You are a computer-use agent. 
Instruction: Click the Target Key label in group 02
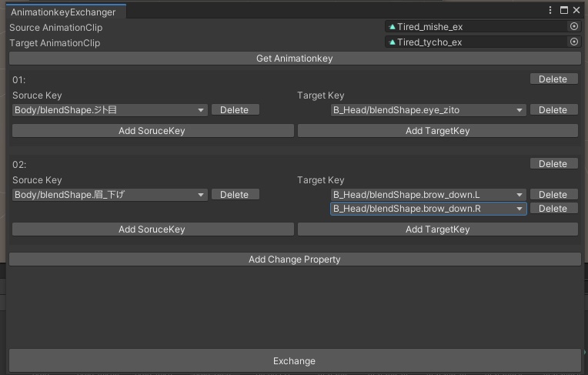[x=321, y=180]
